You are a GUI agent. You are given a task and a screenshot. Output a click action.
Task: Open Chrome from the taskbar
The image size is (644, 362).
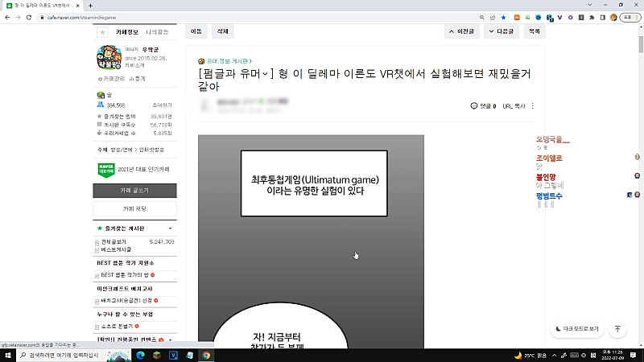click(206, 356)
